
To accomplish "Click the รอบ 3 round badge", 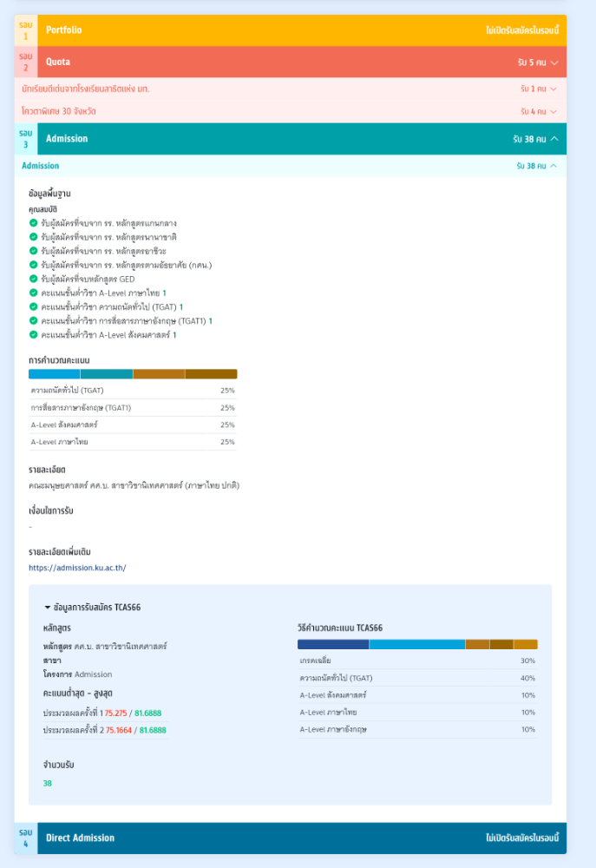I will (26, 139).
